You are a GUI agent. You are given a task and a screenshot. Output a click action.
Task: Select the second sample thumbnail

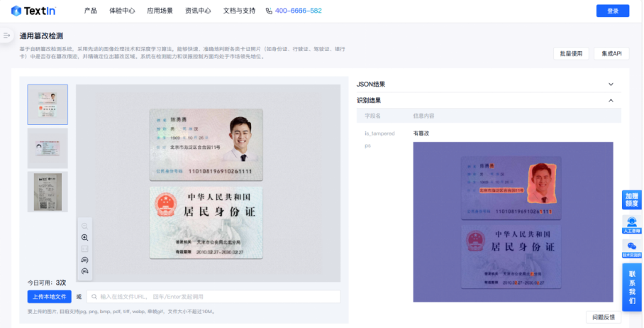48,148
